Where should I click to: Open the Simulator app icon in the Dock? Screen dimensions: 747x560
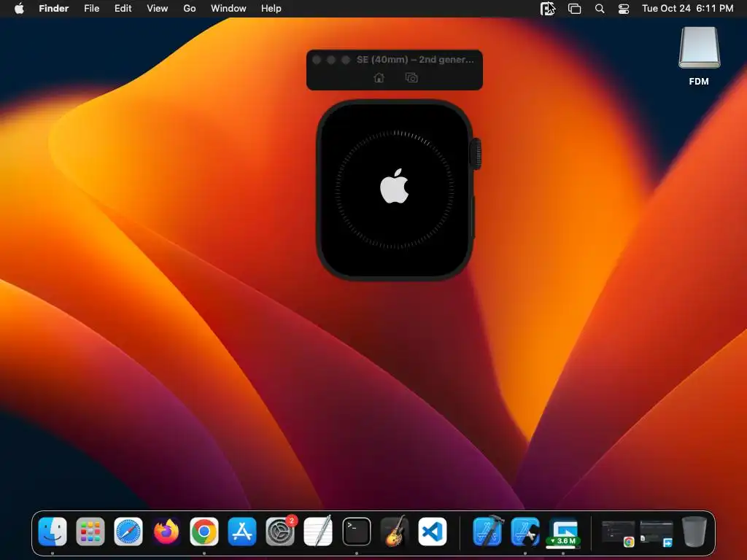(525, 531)
